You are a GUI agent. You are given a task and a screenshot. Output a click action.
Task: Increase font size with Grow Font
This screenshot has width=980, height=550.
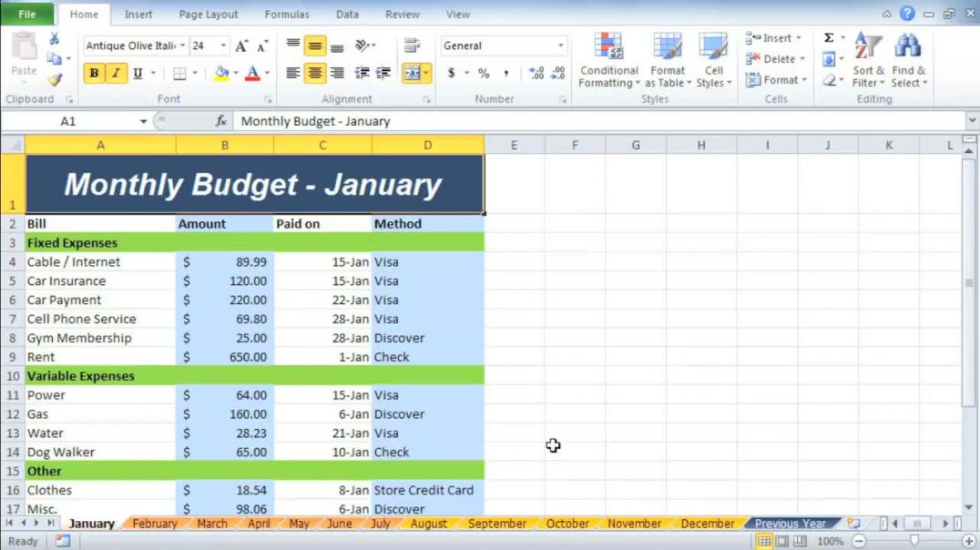pos(241,46)
